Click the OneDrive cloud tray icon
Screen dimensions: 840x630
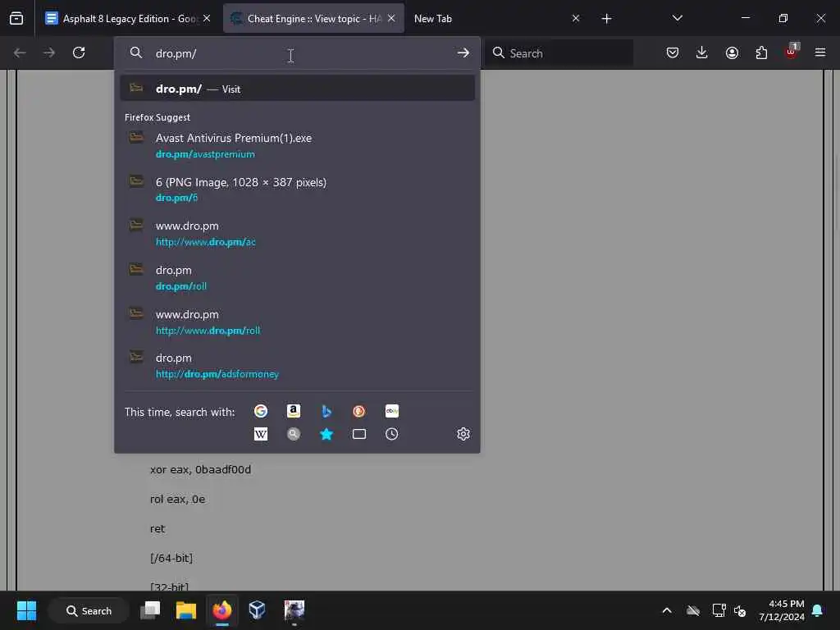tap(693, 610)
